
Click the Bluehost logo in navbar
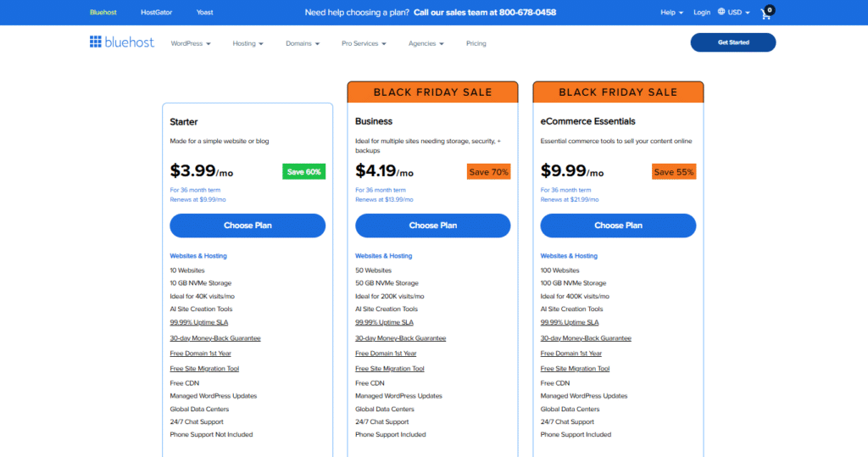click(x=122, y=42)
